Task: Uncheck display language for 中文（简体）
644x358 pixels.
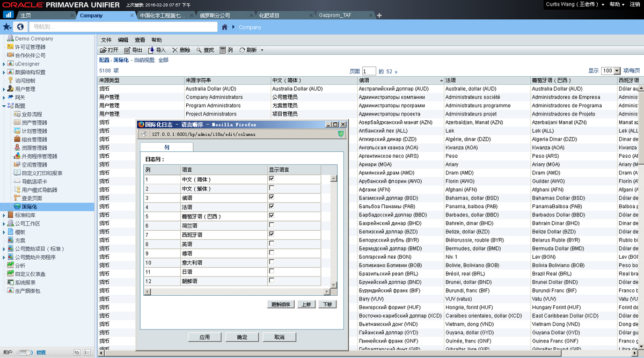Action: pos(272,179)
